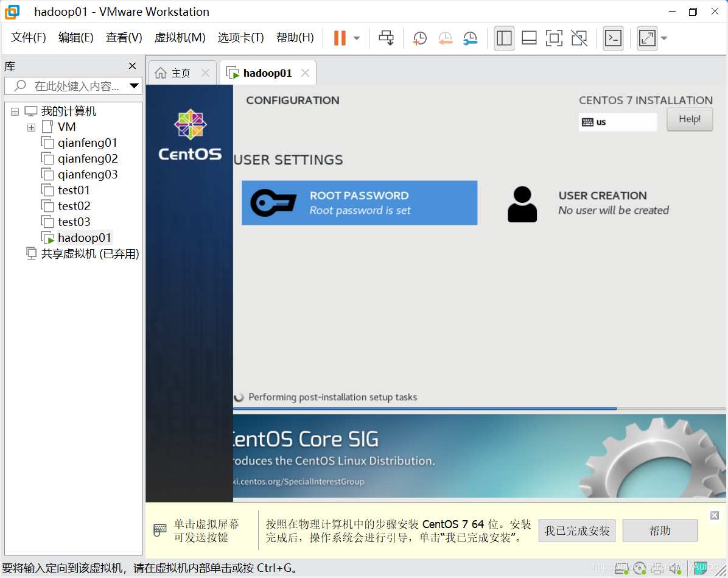This screenshot has height=578, width=728.
Task: Click the Unity mode icon
Action: pos(579,38)
